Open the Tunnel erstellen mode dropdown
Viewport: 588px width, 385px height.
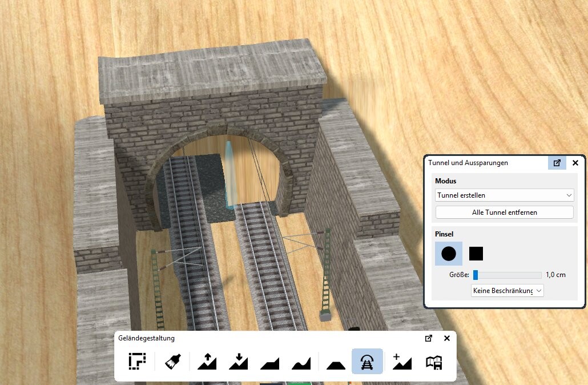[504, 195]
